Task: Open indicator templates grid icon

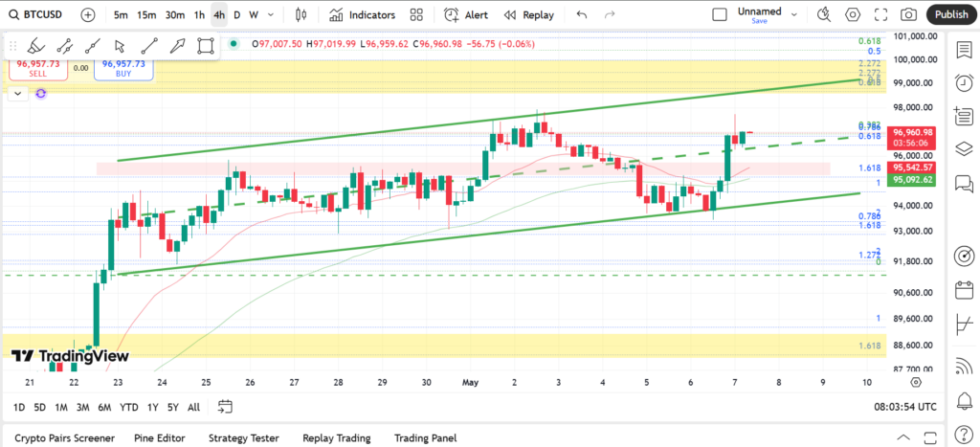Action: pos(416,14)
